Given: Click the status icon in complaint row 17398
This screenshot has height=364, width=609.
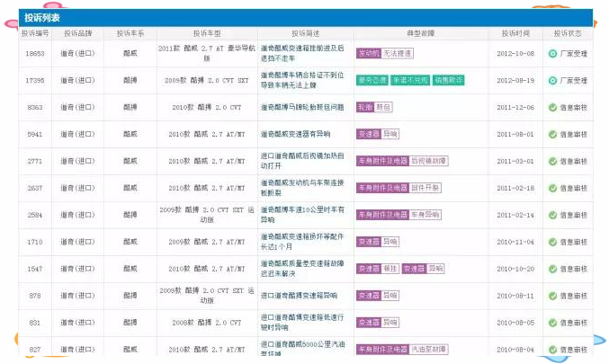Looking at the screenshot, I should (x=552, y=80).
